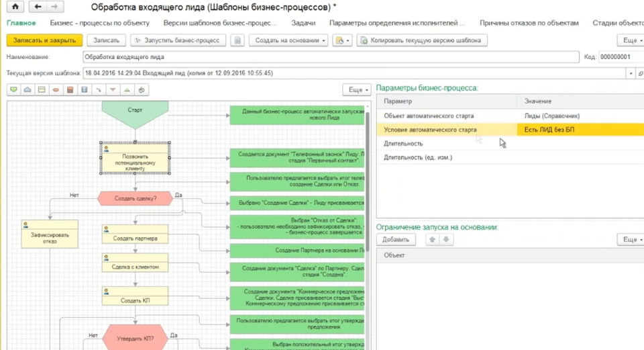Click 'Копировать текущую версию шаблона' button
The height and width of the screenshot is (350, 644).
(422, 40)
